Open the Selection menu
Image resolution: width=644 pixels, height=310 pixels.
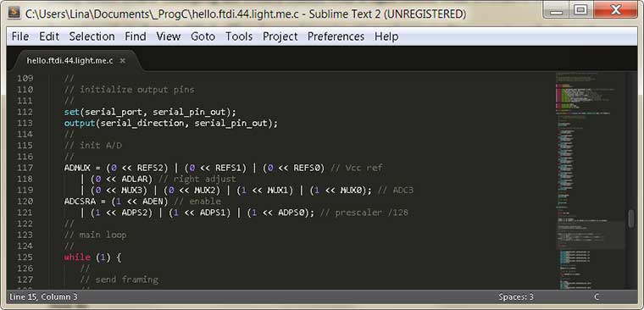pyautogui.click(x=92, y=36)
